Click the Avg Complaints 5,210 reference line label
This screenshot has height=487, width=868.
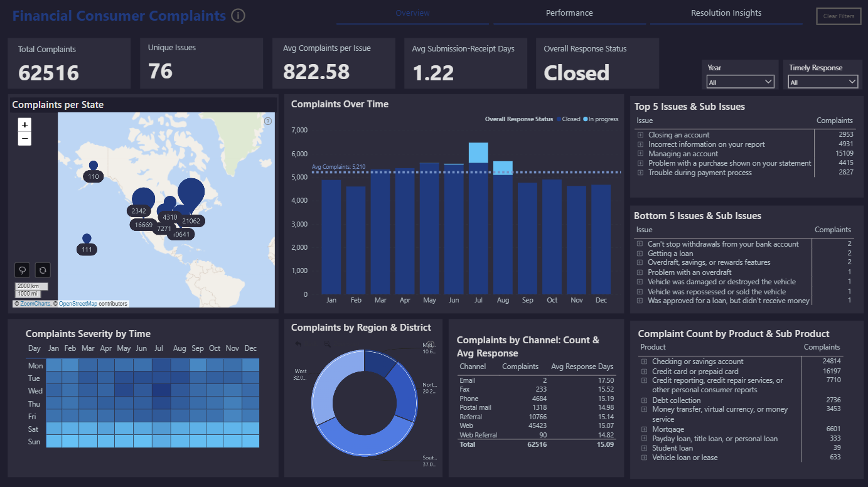[338, 167]
